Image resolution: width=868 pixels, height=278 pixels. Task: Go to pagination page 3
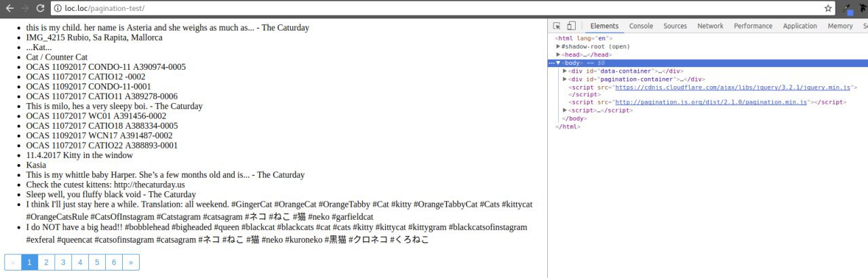coord(63,262)
